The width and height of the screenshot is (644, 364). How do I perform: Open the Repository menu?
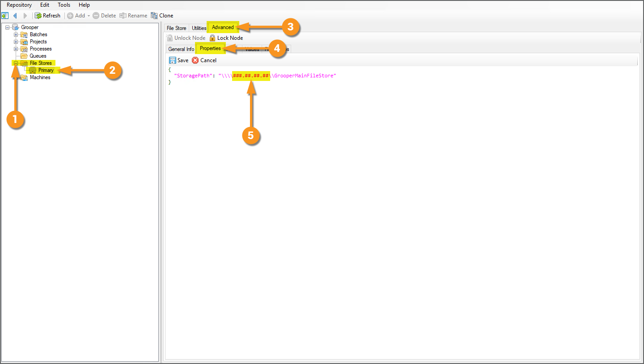pos(19,5)
